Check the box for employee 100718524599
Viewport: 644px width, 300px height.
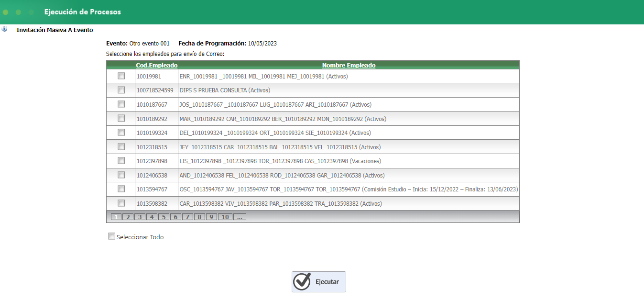click(x=121, y=89)
